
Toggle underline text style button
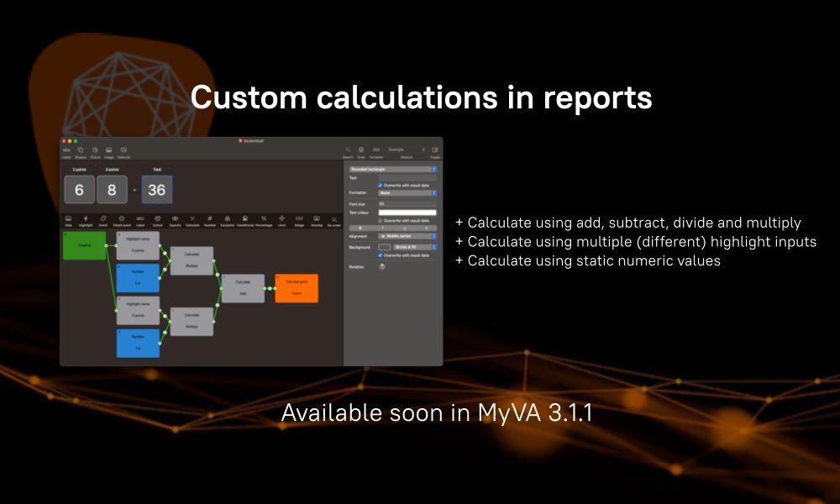point(405,228)
